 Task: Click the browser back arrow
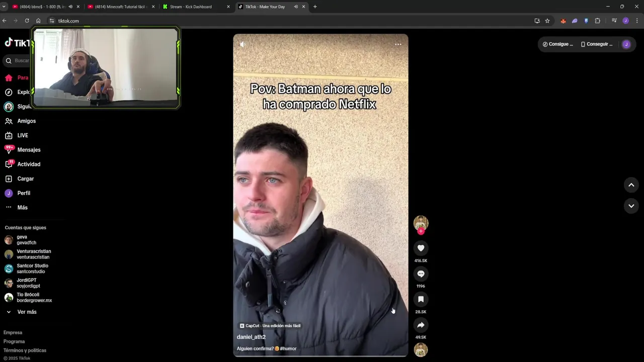[5, 21]
